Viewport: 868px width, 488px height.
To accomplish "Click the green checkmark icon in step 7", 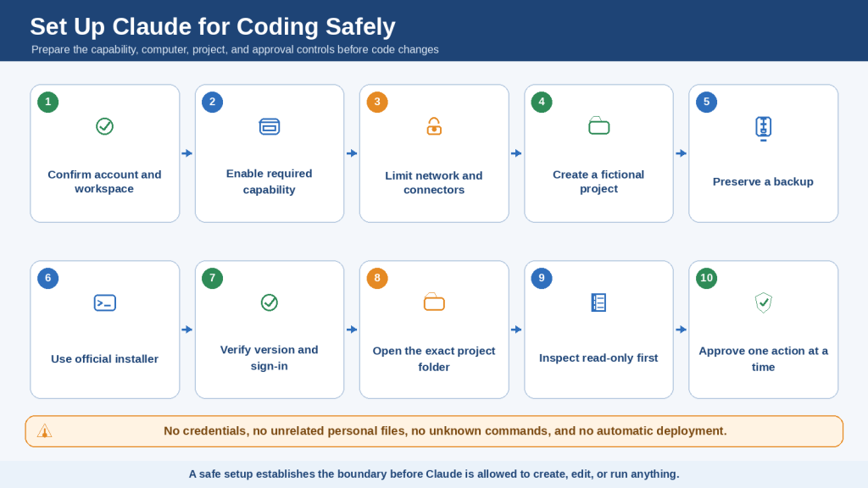I will coord(269,302).
